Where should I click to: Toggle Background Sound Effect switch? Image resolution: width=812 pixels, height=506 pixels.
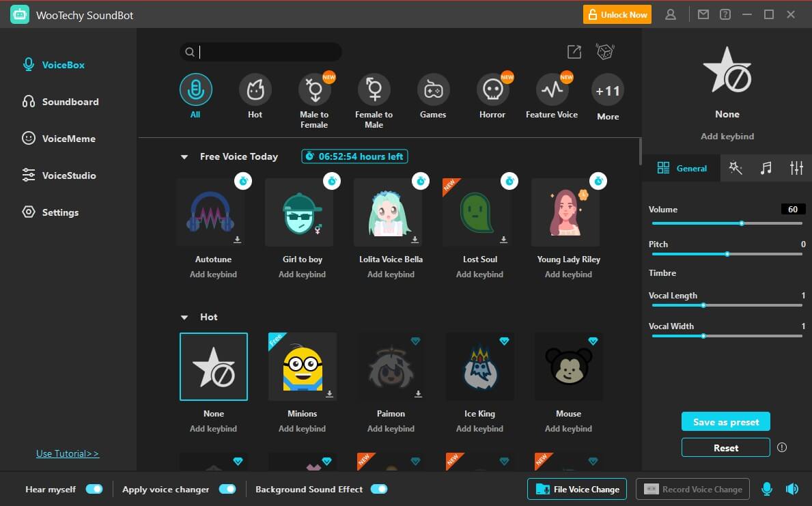[x=378, y=489]
